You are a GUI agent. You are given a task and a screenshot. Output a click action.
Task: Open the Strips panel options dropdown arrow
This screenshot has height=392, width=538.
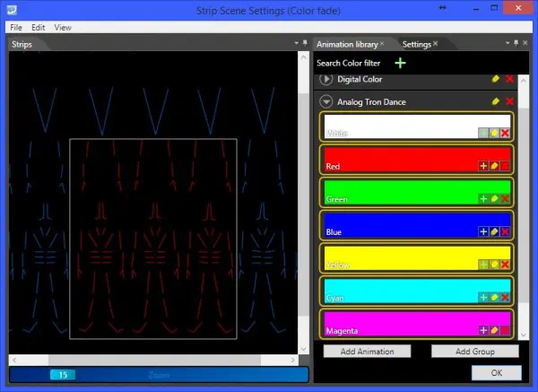pos(297,43)
